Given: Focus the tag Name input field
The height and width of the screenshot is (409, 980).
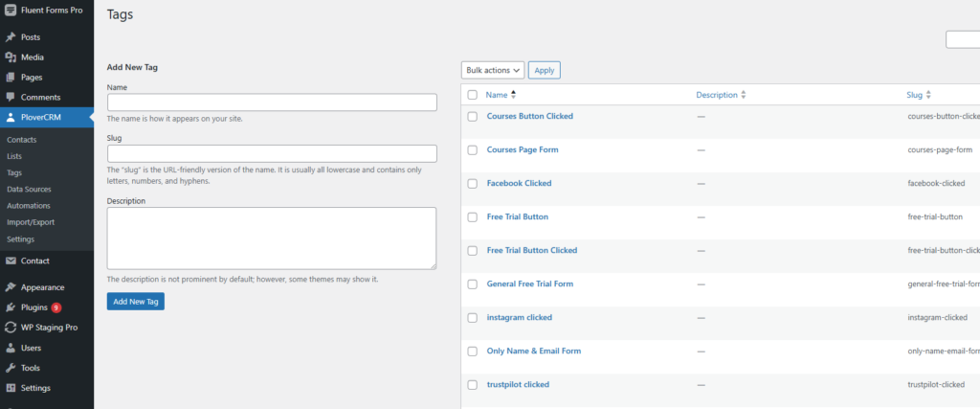Looking at the screenshot, I should click(x=272, y=102).
